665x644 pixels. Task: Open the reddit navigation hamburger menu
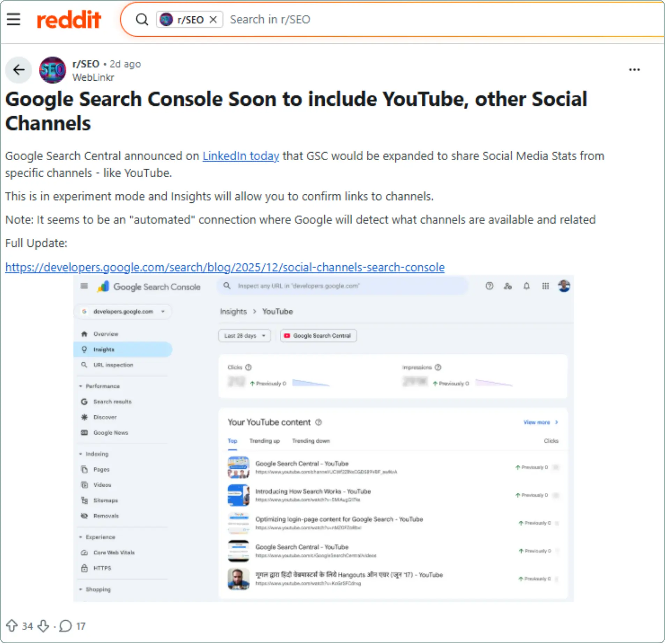(14, 19)
